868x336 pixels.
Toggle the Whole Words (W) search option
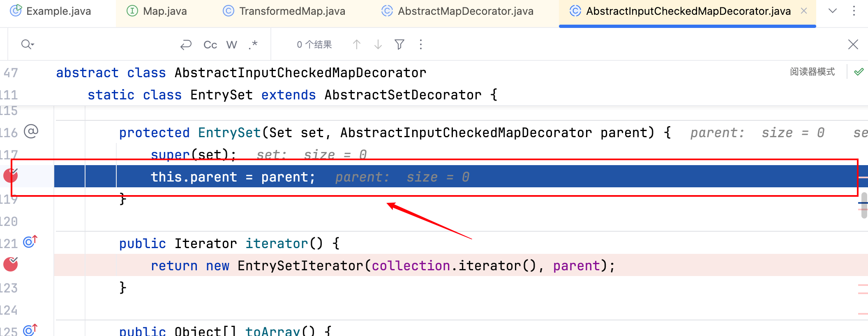232,45
